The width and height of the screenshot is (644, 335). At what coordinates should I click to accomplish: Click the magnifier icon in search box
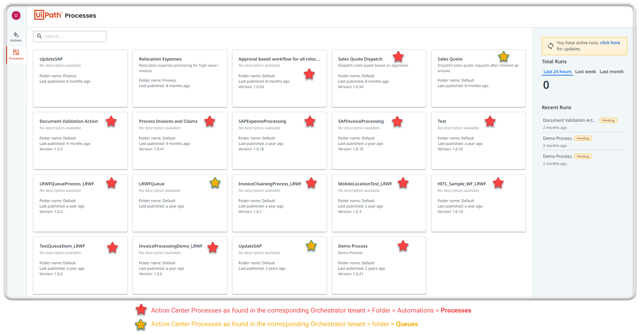pos(39,36)
